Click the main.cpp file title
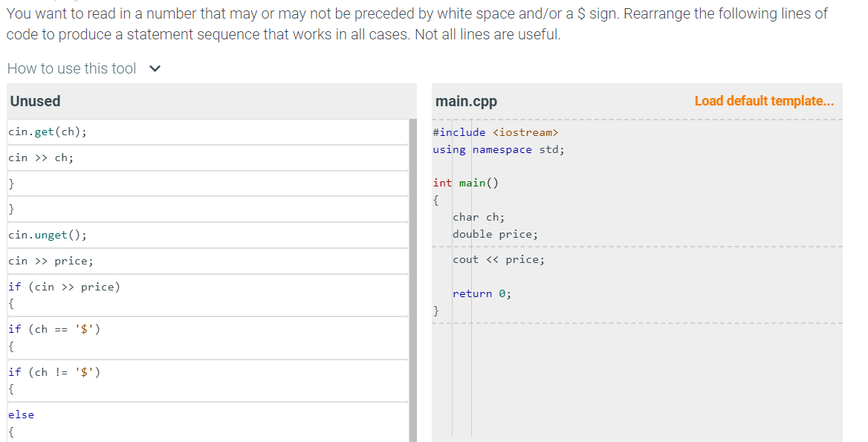This screenshot has width=868, height=442. click(466, 101)
